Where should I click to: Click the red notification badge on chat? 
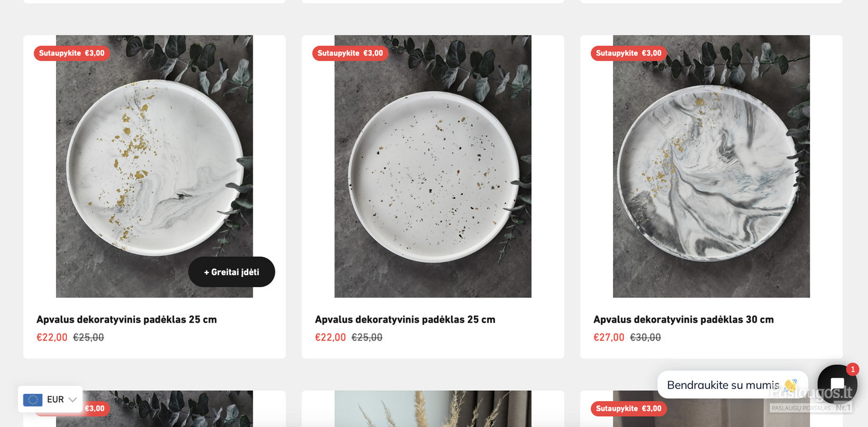click(x=852, y=369)
